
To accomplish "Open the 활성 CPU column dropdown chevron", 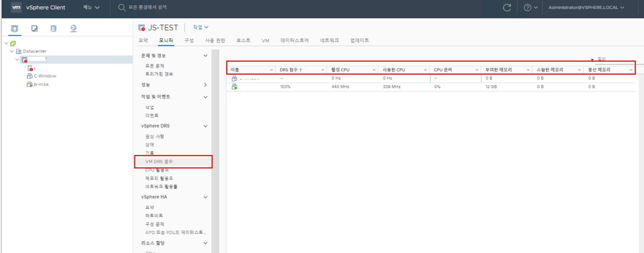I will click(374, 70).
